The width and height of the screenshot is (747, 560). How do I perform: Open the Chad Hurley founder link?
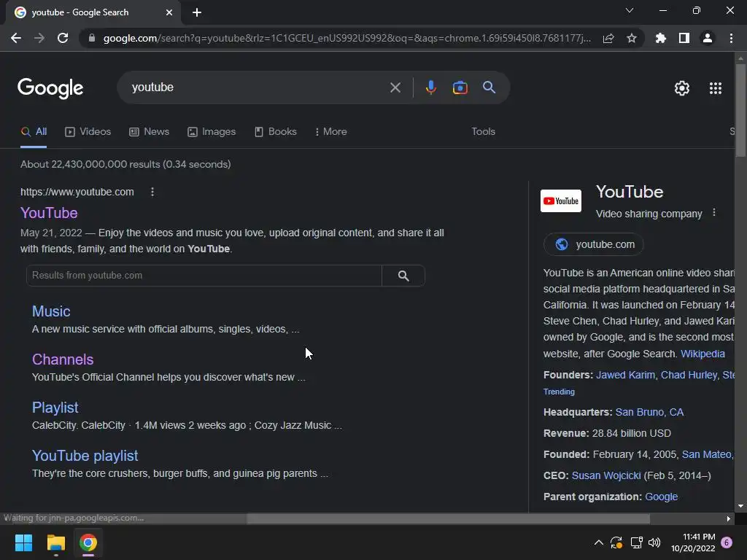(689, 376)
